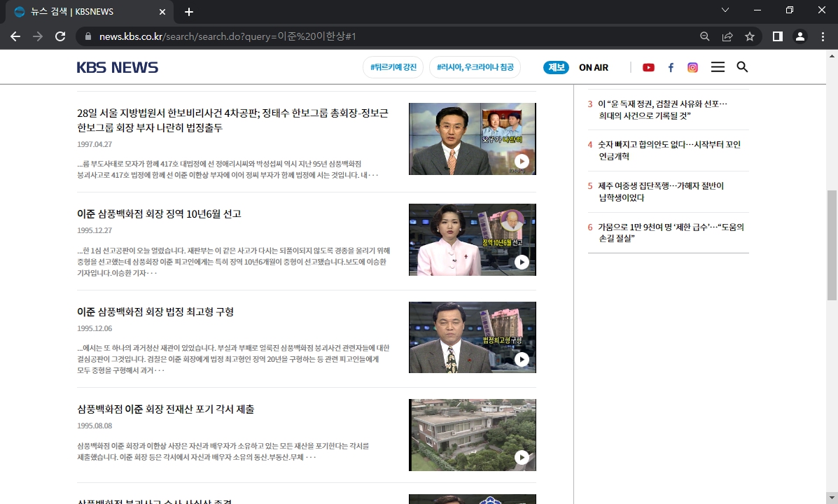
Task: Click the browser forward arrow
Action: [x=37, y=36]
